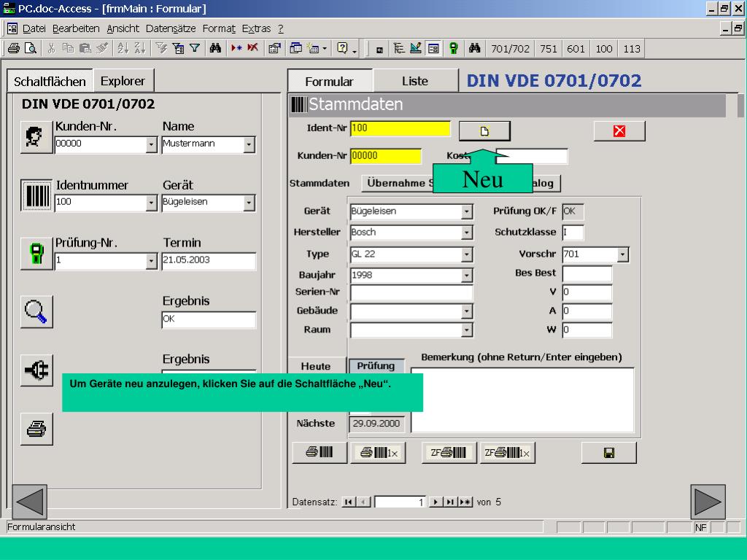Click the Print icon in the toolbar

point(14,48)
